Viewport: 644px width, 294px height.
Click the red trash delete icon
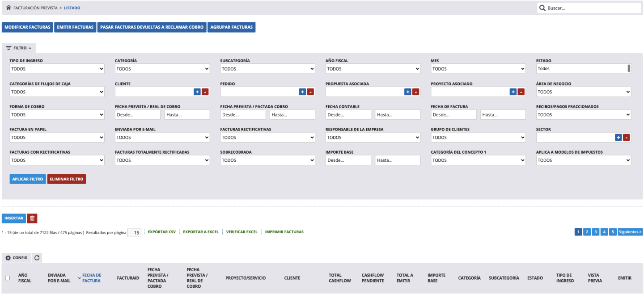tap(32, 218)
